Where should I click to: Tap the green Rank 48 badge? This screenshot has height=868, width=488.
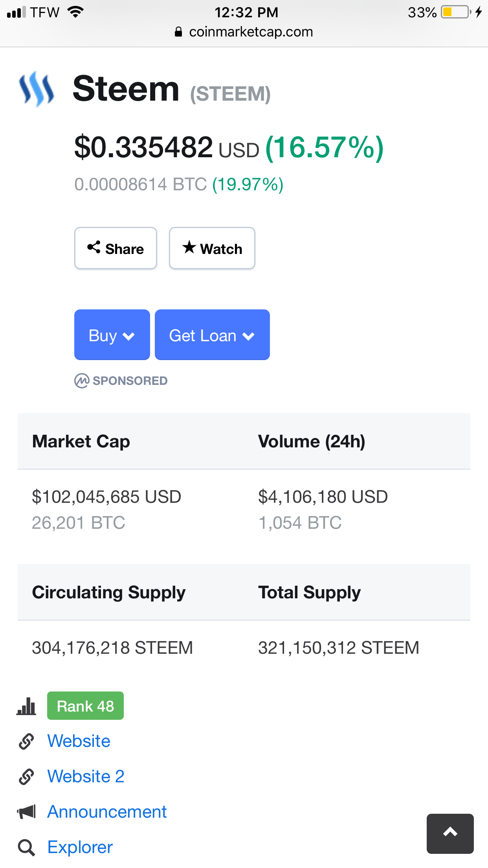(x=85, y=706)
